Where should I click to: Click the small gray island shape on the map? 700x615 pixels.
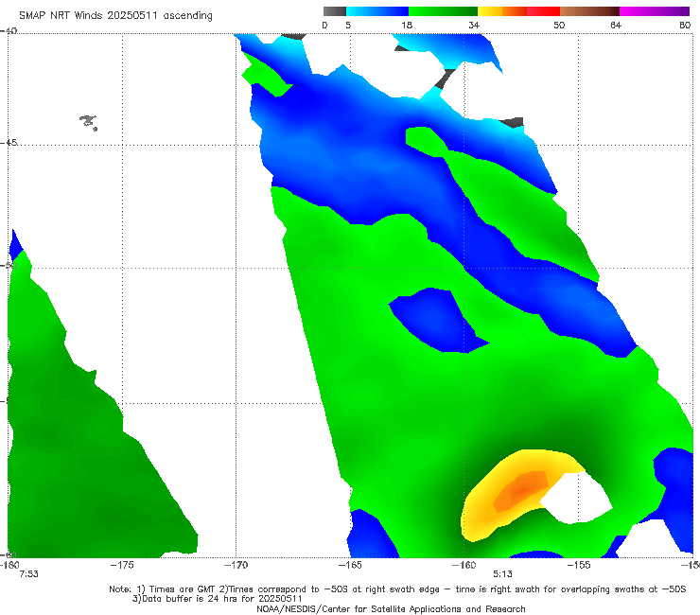point(89,122)
